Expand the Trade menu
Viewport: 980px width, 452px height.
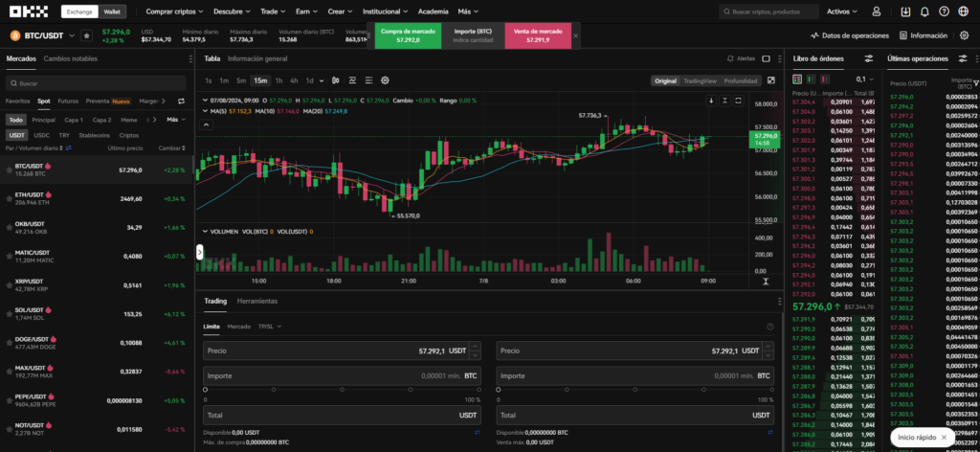pos(273,11)
